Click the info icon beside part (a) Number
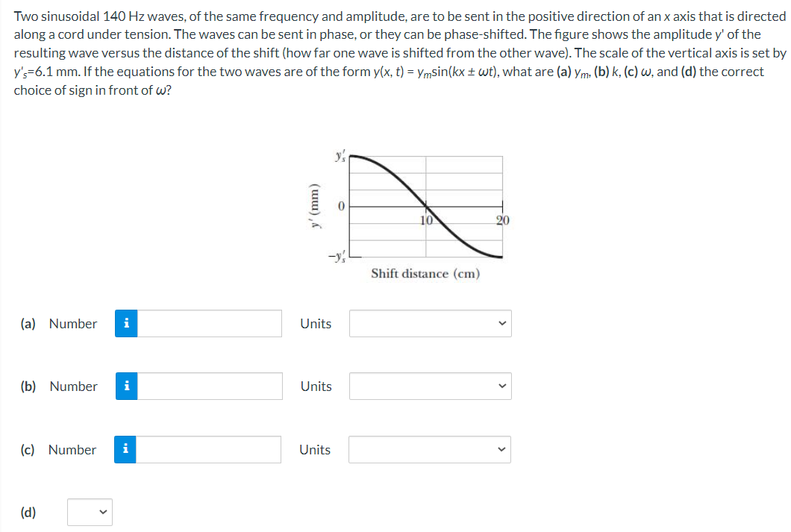Viewport: 791px width, 532px height. (126, 323)
